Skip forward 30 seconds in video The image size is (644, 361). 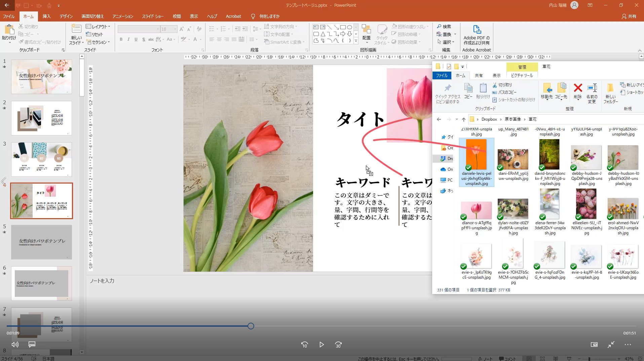tap(338, 345)
